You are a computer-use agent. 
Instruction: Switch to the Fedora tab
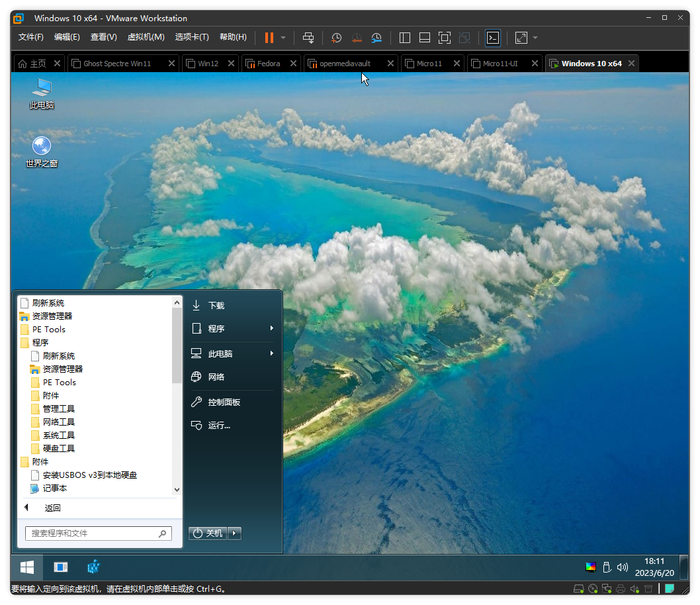point(268,64)
